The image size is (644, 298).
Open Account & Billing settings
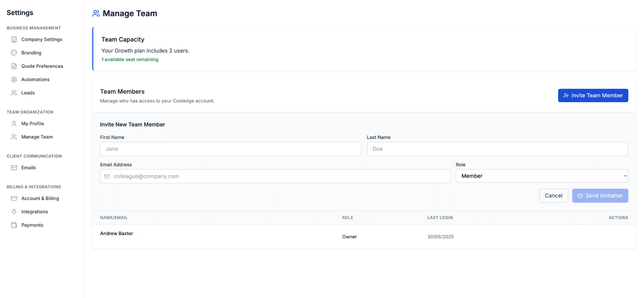tap(40, 199)
